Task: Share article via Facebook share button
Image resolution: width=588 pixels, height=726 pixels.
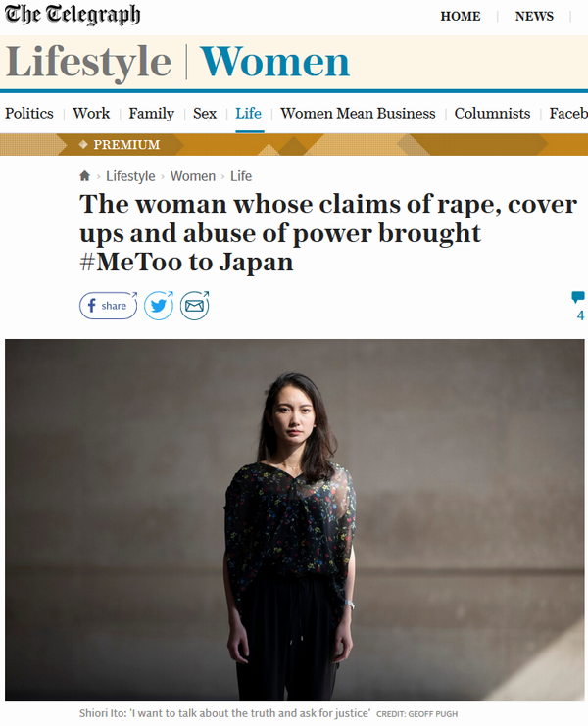Action: point(109,306)
